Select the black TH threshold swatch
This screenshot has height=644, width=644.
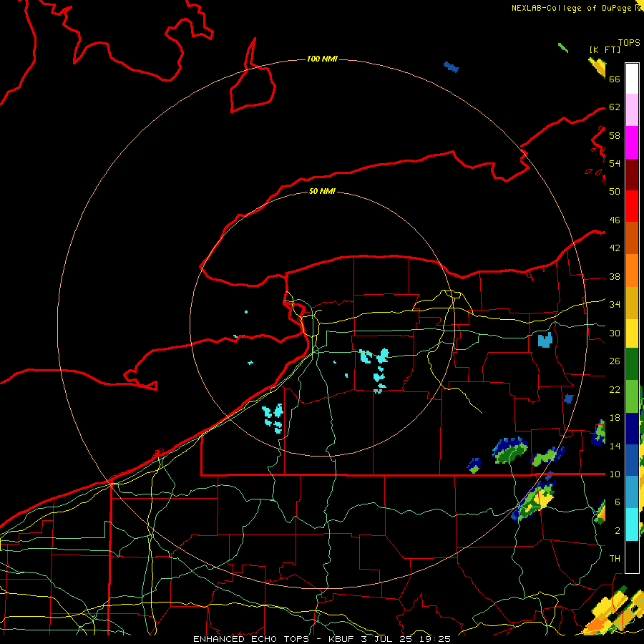632,557
